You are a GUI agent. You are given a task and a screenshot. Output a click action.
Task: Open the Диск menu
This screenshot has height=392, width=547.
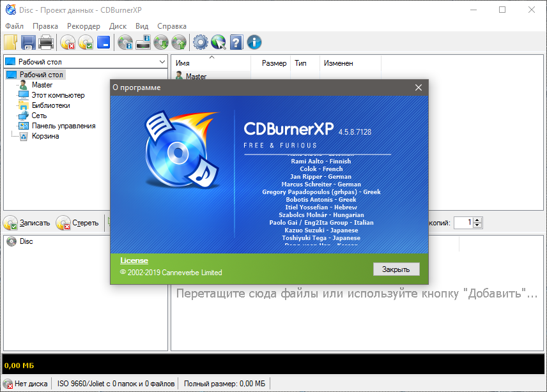click(x=118, y=26)
